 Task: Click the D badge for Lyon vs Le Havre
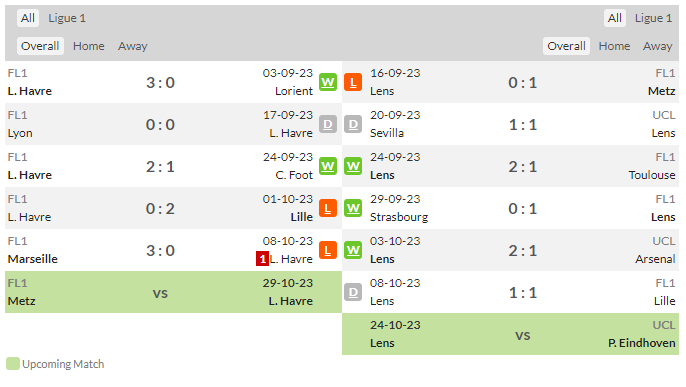[x=328, y=124]
